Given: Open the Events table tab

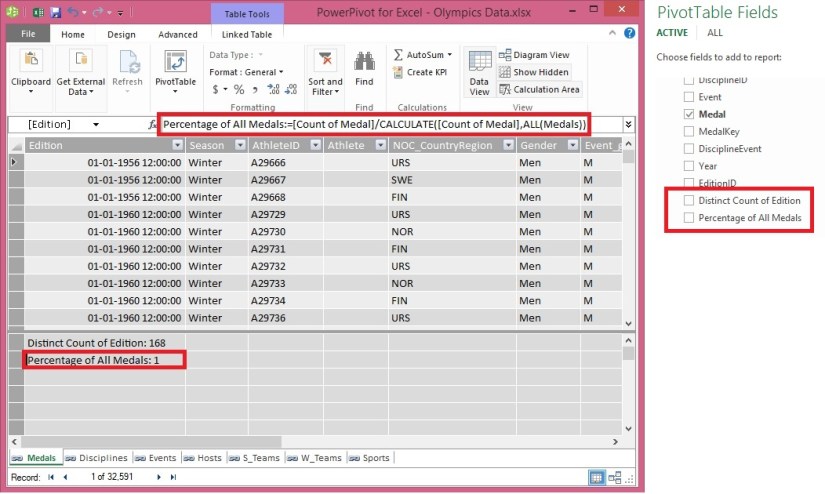Looking at the screenshot, I should click(156, 458).
